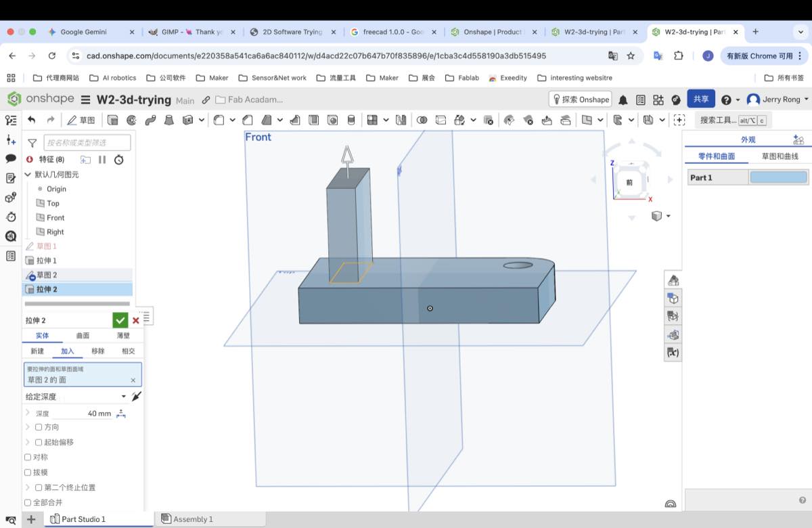Click the 有新版 Chrome 可用 update button
This screenshot has width=812, height=528.
(x=765, y=56)
